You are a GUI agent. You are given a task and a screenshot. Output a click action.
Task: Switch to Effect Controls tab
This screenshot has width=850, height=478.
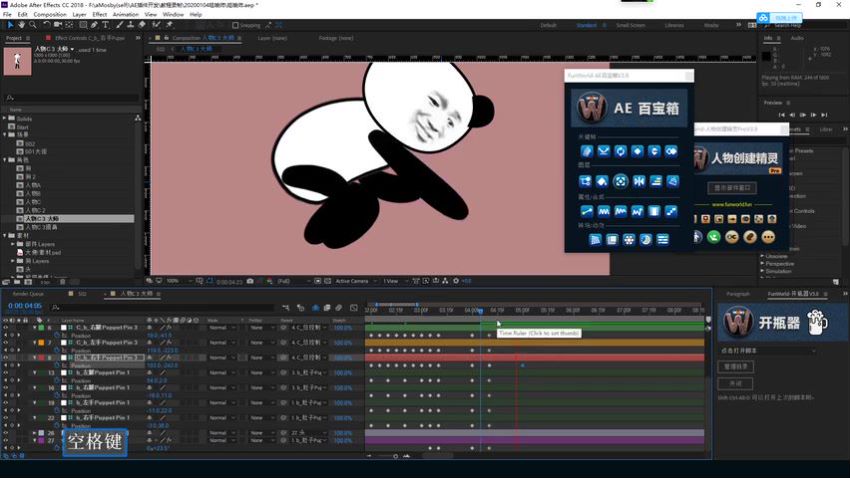coord(89,38)
